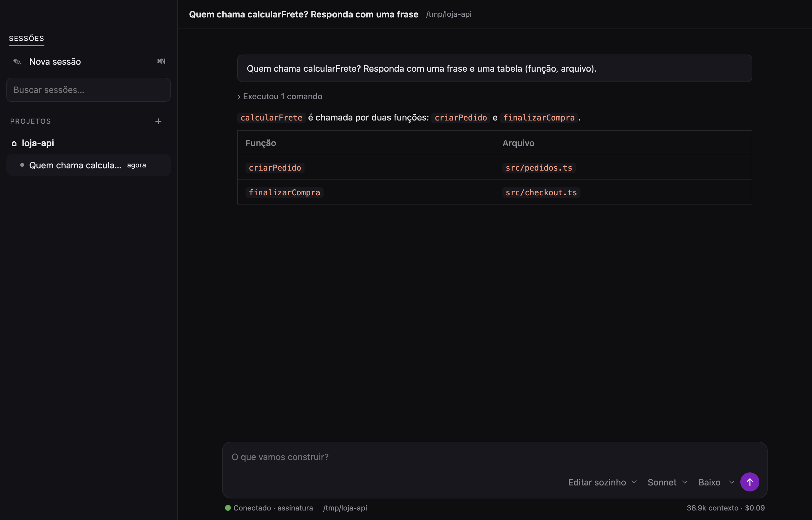Expand the Executou 1 comando section
The width and height of the screenshot is (812, 520).
click(280, 97)
